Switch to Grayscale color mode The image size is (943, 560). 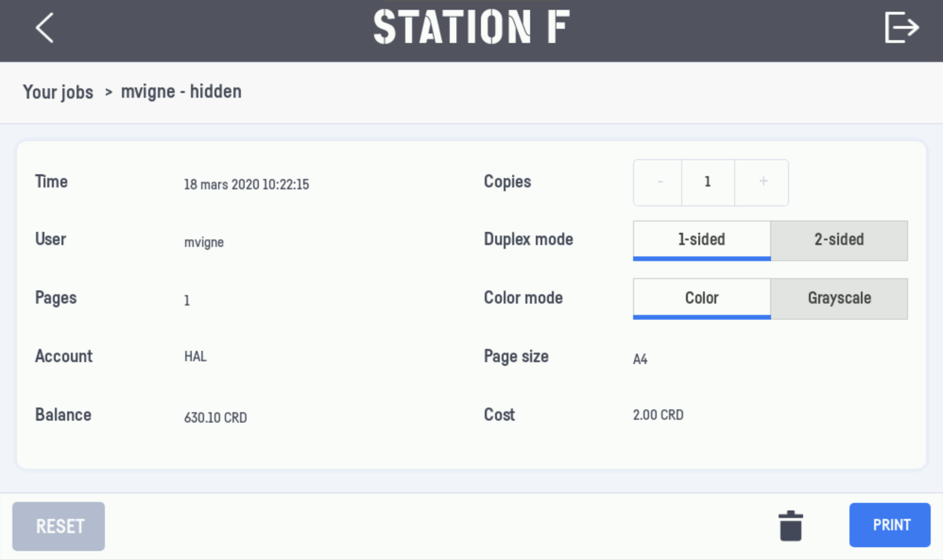tap(839, 298)
